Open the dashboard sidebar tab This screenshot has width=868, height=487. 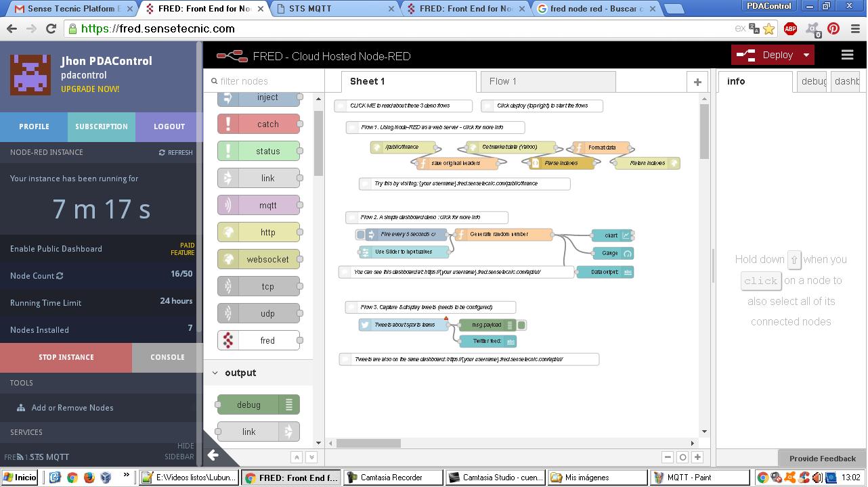coord(845,81)
